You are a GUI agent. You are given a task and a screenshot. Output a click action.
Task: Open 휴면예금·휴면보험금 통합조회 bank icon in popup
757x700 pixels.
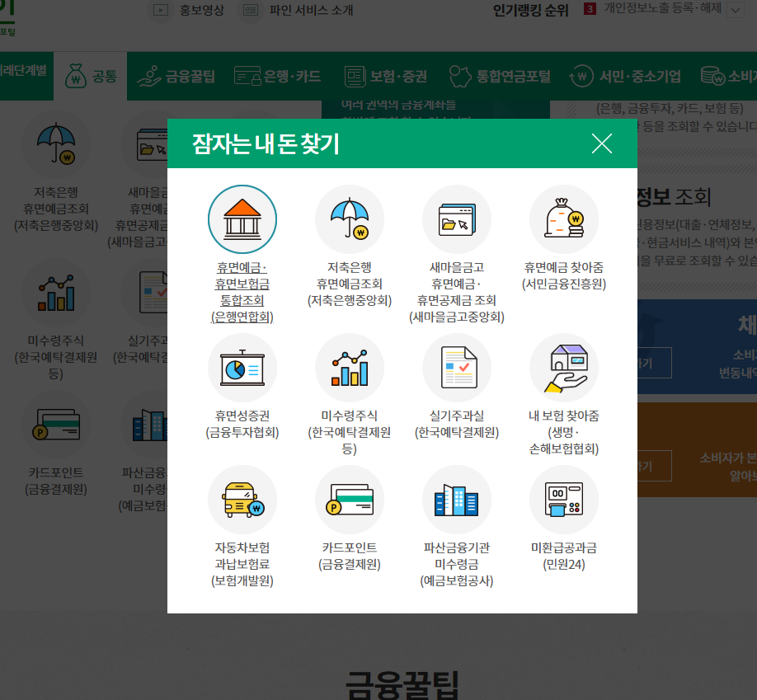(x=242, y=219)
